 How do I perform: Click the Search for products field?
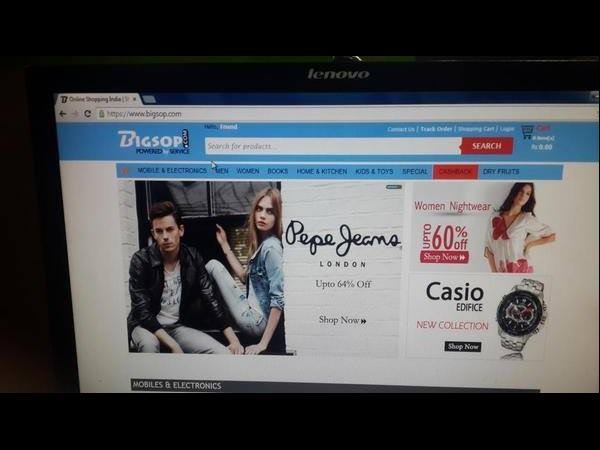(x=332, y=146)
